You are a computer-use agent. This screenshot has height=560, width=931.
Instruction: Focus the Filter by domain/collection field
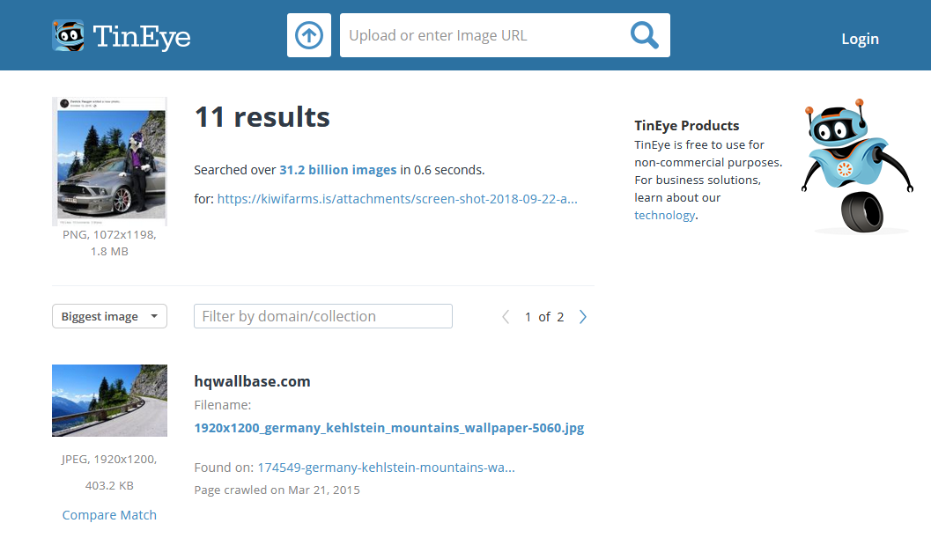point(323,316)
